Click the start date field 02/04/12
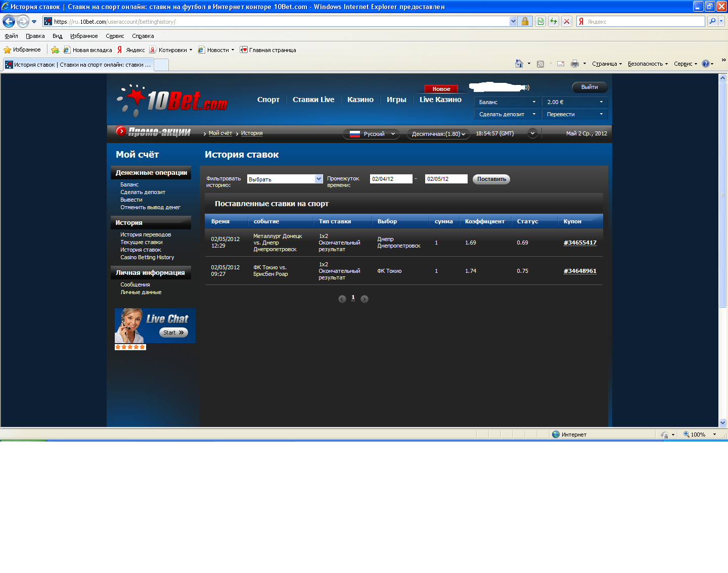Viewport: 728px width, 573px height. (391, 179)
